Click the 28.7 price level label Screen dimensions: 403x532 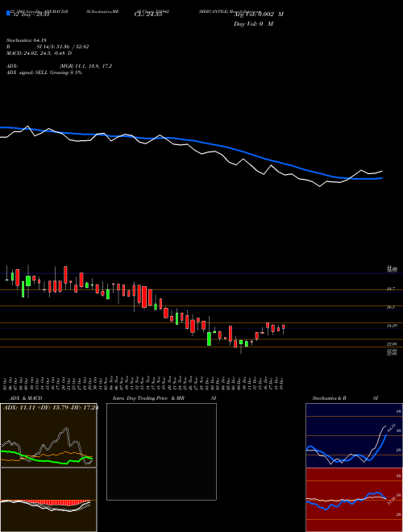391,289
